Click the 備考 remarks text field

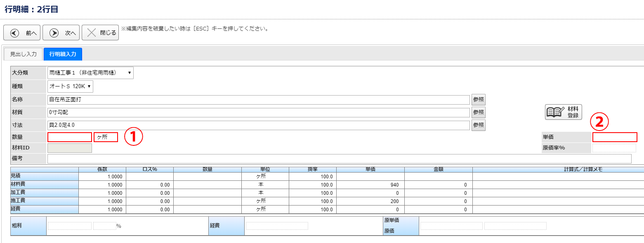(x=339, y=159)
